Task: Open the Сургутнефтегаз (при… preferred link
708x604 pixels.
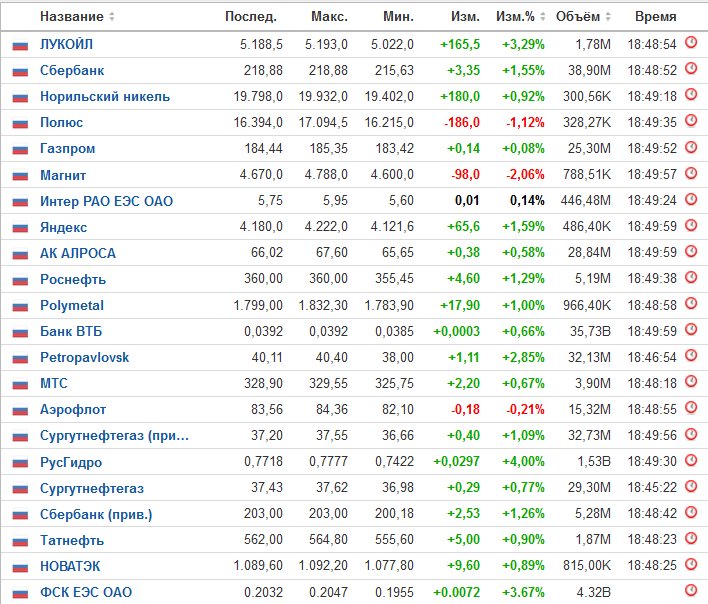Action: tap(114, 436)
